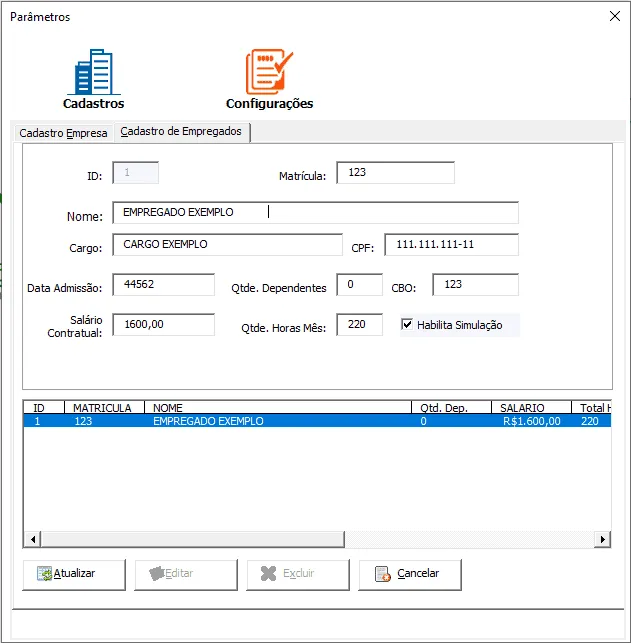Viewport: 631px width, 643px height.
Task: Select the Cadastro de Empregados tab
Action: (181, 132)
